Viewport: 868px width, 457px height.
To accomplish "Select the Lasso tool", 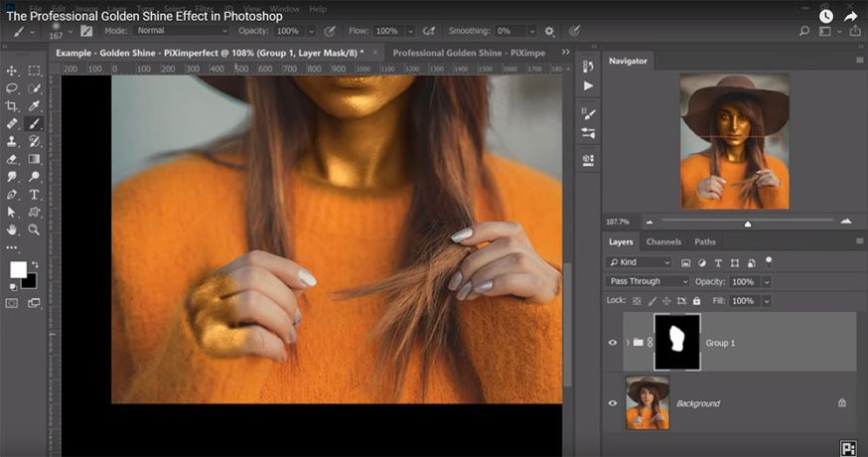I will (x=13, y=88).
